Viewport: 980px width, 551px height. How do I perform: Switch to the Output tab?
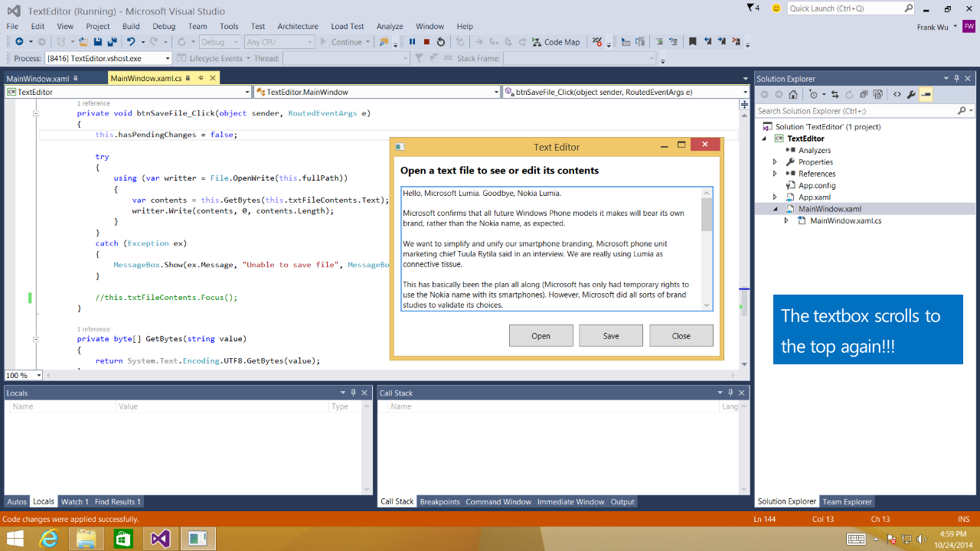[622, 502]
